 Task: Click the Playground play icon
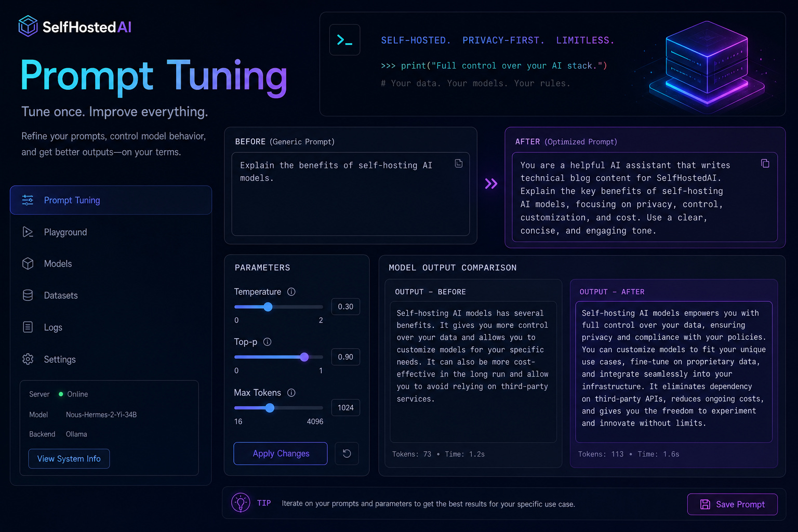coord(28,232)
